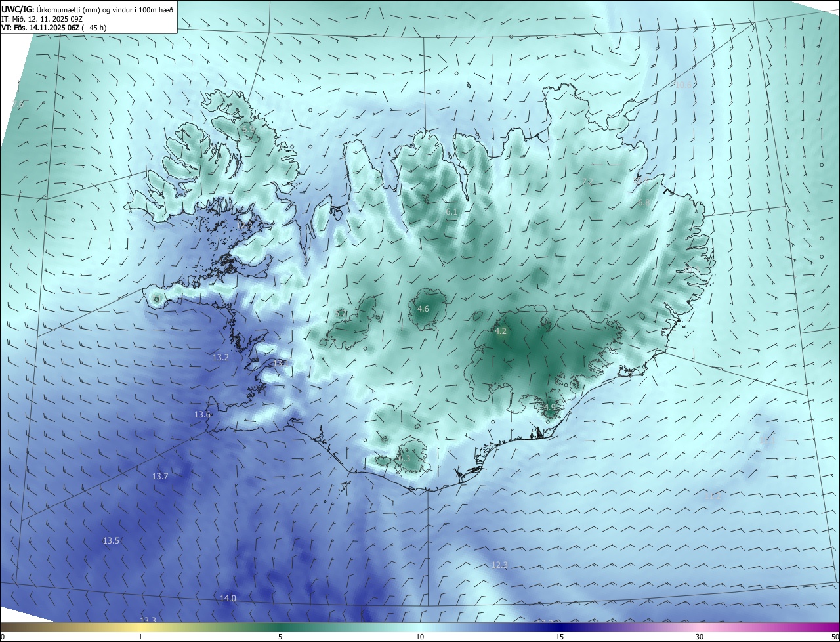Click the colorbar tick label 50

click(835, 637)
